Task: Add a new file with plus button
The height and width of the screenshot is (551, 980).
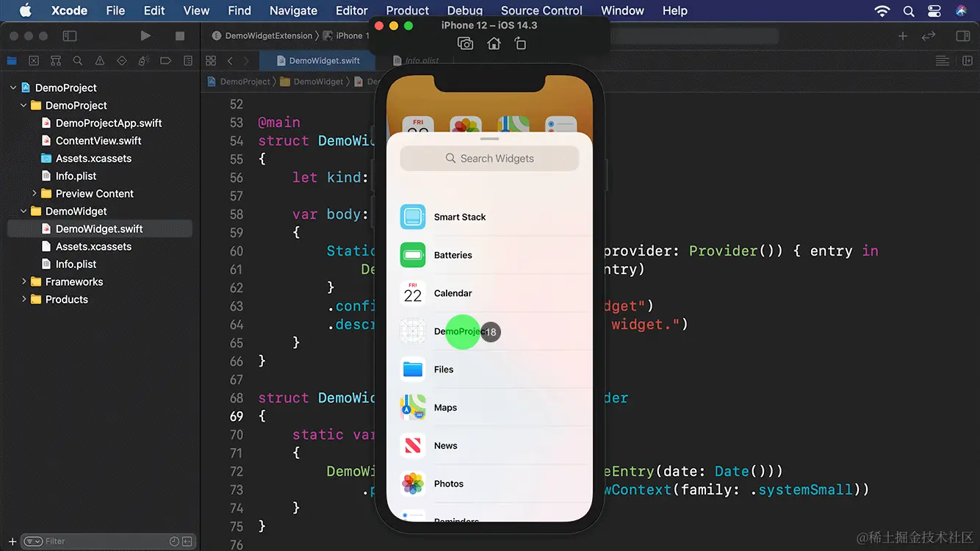Action: click(12, 541)
